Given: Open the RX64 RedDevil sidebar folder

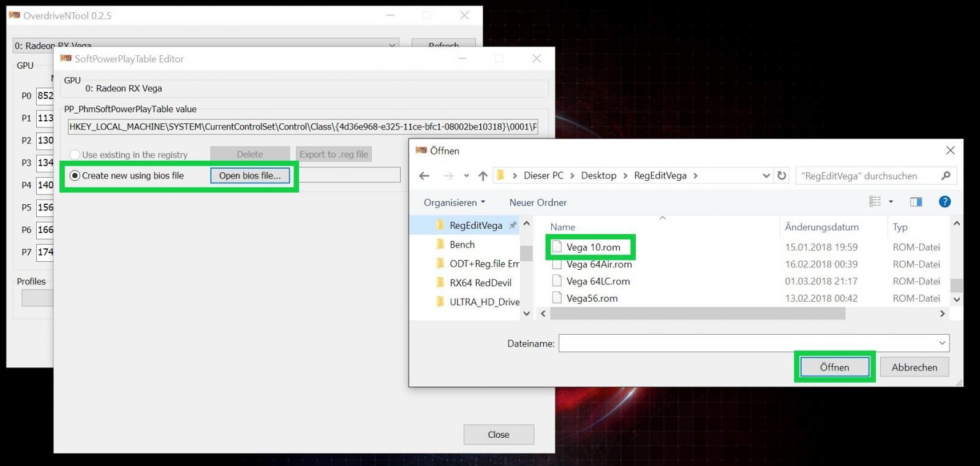Looking at the screenshot, I should click(480, 283).
